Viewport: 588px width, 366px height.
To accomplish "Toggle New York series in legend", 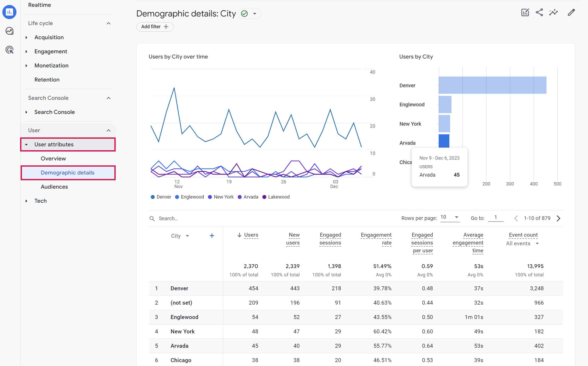I will pos(221,197).
